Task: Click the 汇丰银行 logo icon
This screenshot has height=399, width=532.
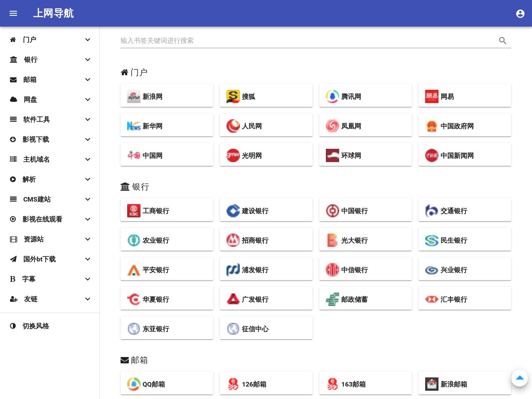Action: (431, 299)
